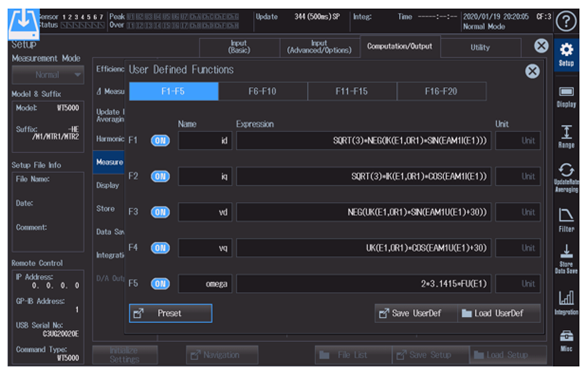
Task: Toggle F3 function ON switch
Action: point(160,212)
